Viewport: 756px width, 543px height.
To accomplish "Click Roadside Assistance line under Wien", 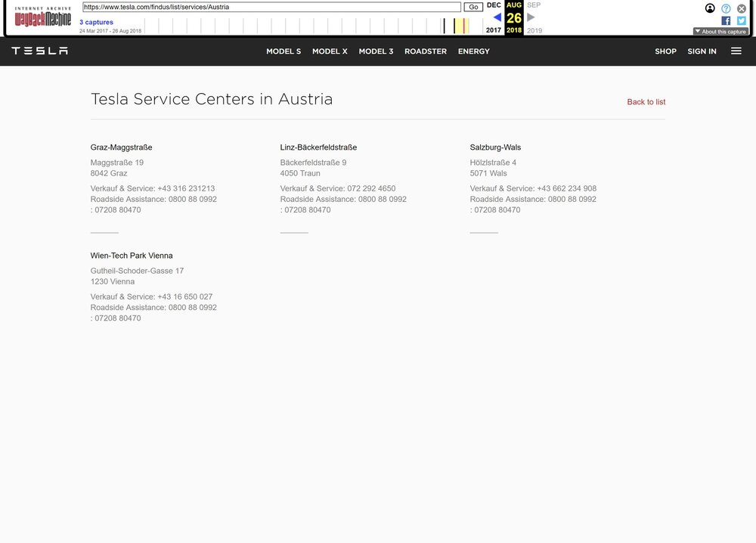I will (x=153, y=307).
